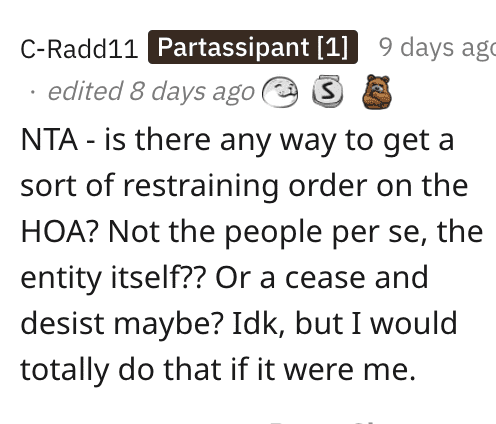Click the white seal award icon
496x424 pixels.
coord(280,92)
